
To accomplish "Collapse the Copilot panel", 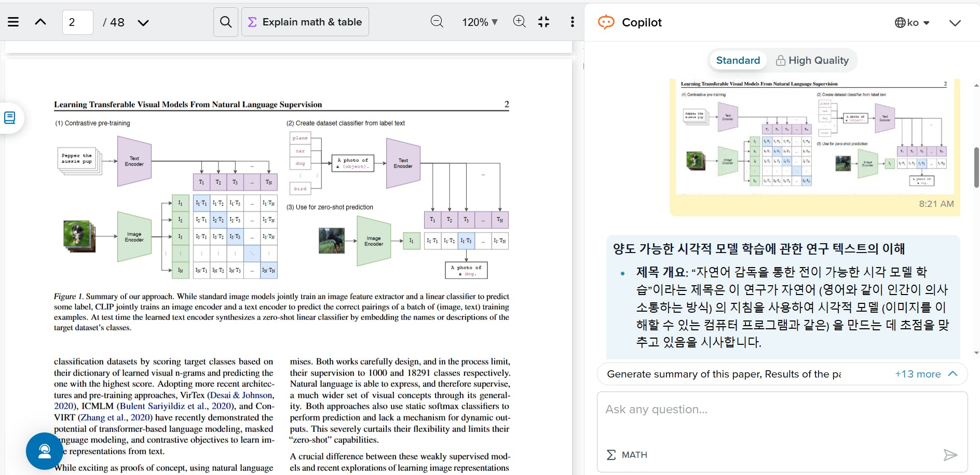I will point(955,23).
